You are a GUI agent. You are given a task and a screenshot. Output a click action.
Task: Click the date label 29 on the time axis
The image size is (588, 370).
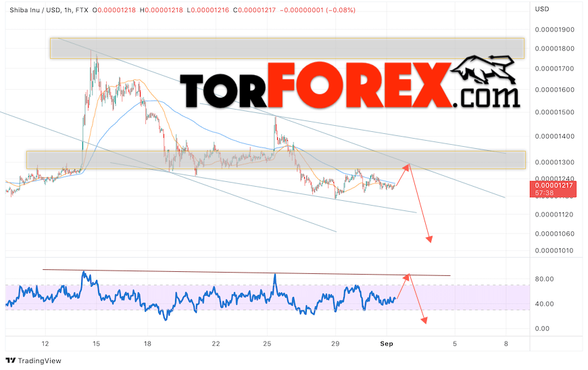(x=335, y=344)
